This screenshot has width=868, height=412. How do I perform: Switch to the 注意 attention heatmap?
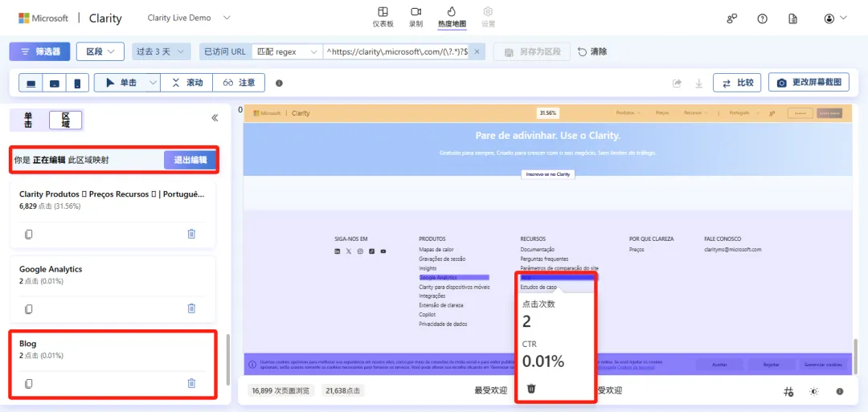tap(240, 83)
